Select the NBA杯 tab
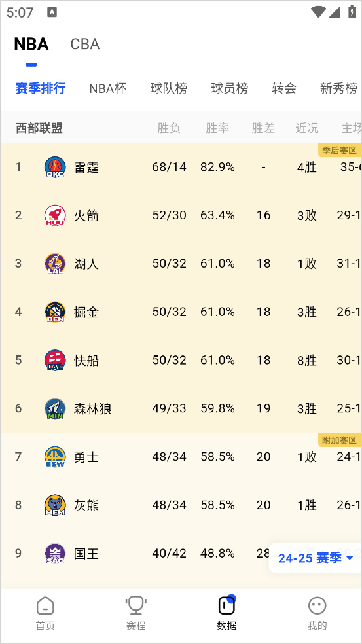362x644 pixels. (x=107, y=88)
